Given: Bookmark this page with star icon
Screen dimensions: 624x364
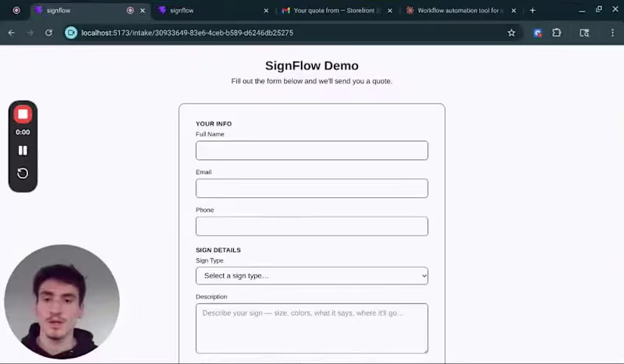Looking at the screenshot, I should pos(512,33).
